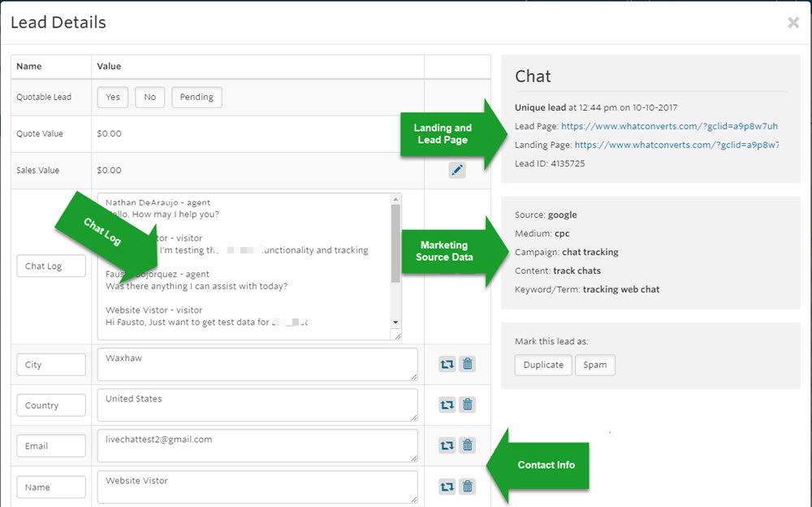Click the chat log scrollbar up arrow
This screenshot has width=812, height=507.
[x=395, y=200]
